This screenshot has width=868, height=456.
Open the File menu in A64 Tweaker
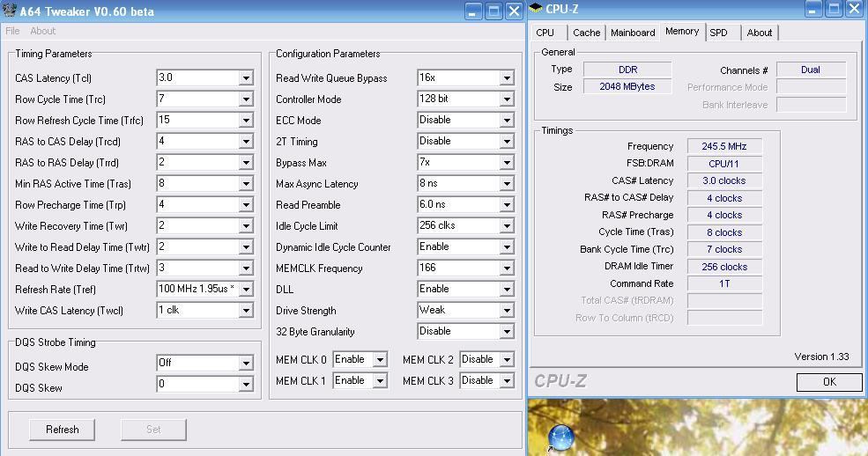tap(12, 31)
